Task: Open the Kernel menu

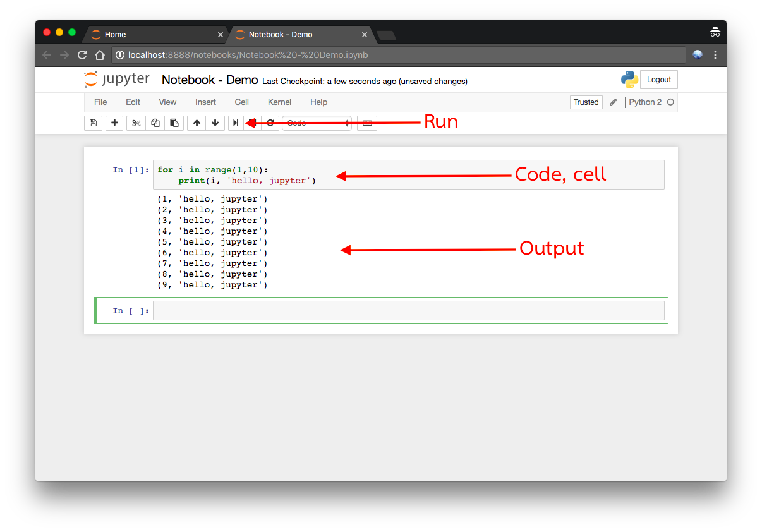Action: click(279, 102)
